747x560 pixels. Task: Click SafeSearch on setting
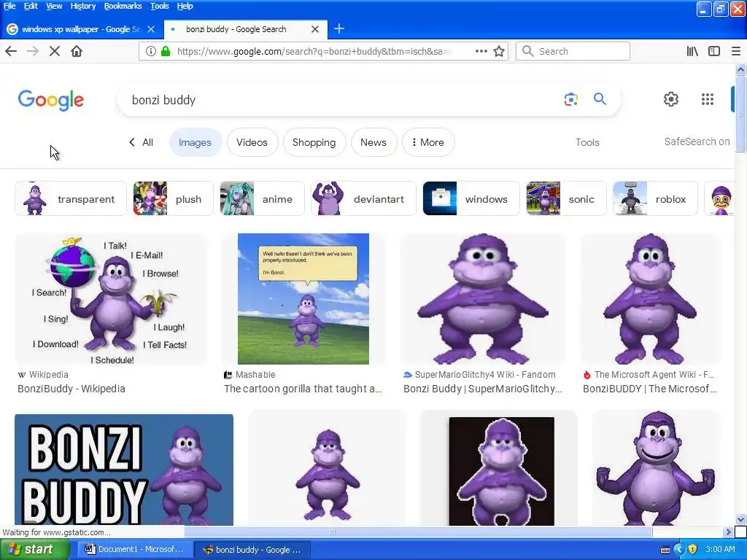(x=697, y=141)
